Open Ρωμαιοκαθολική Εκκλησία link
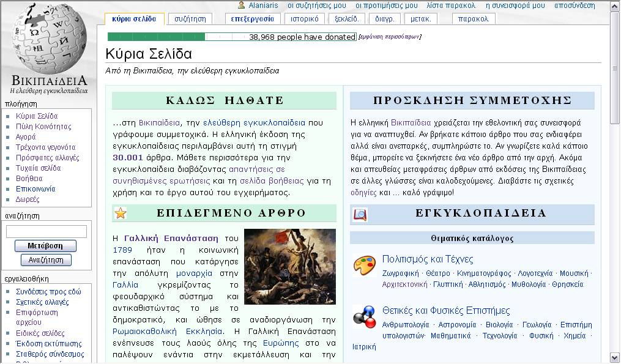 [167, 331]
